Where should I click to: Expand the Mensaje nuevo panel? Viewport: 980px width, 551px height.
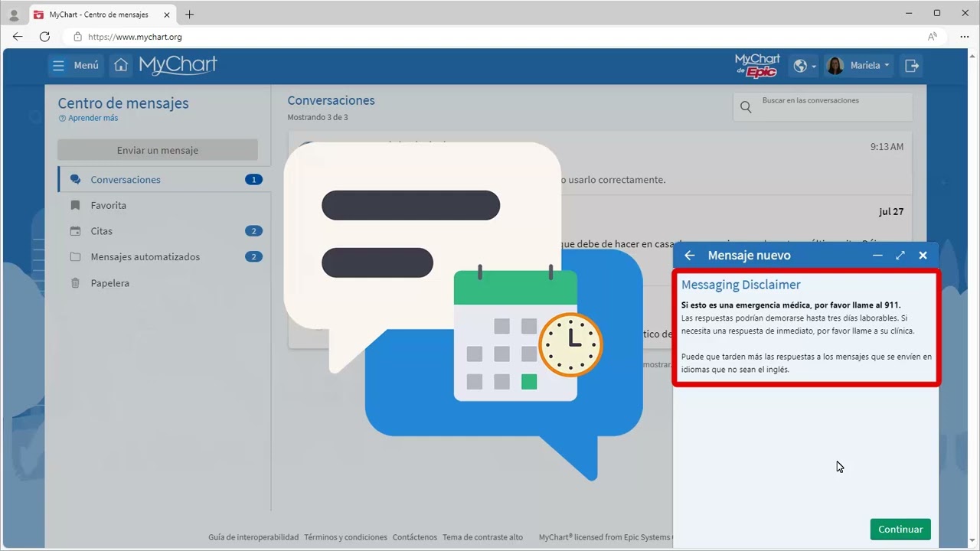pos(900,256)
